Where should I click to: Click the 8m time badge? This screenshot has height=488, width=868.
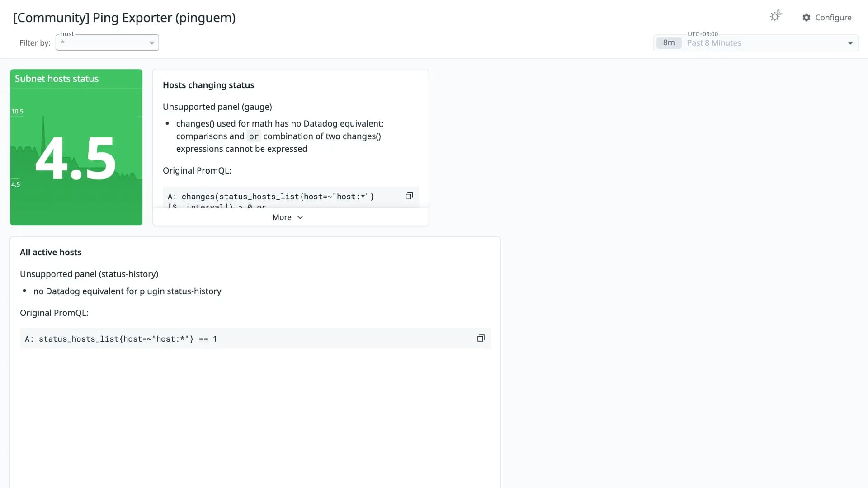coord(669,43)
